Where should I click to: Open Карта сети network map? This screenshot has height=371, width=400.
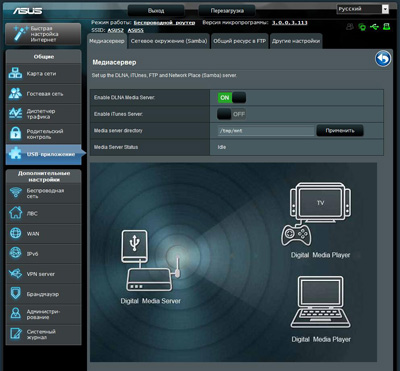(x=43, y=74)
